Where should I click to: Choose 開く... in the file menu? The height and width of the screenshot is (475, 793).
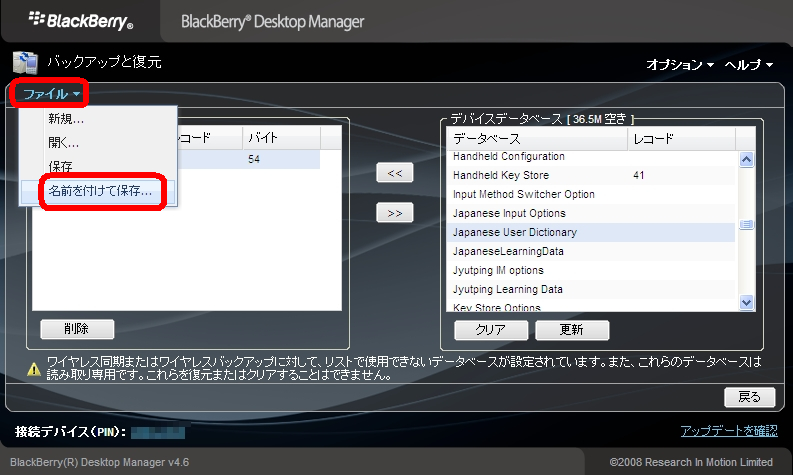click(64, 142)
